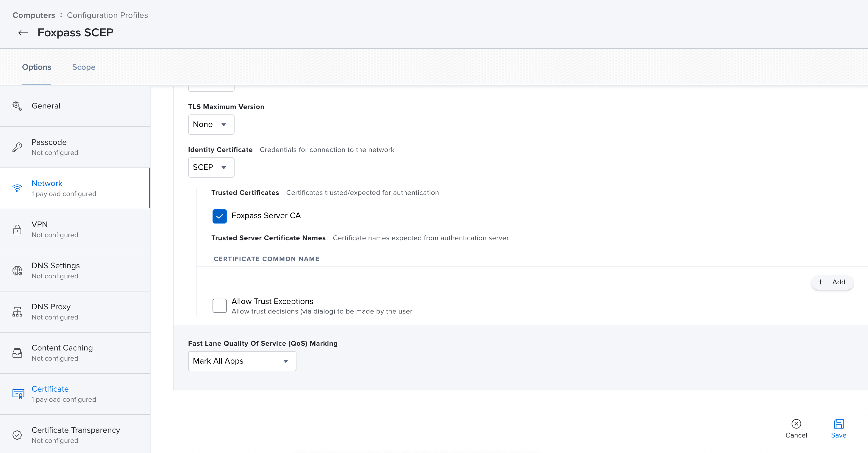This screenshot has width=868, height=453.
Task: Select the Options tab
Action: 36,67
